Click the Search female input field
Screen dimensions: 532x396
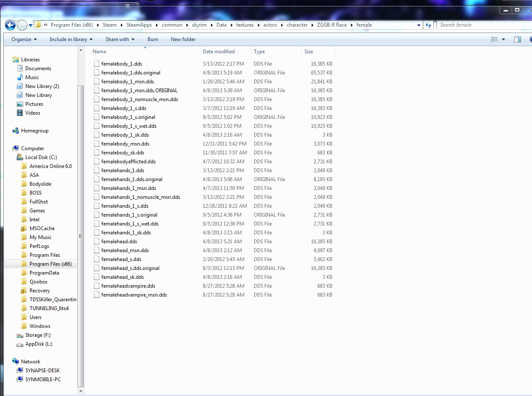[x=482, y=25]
